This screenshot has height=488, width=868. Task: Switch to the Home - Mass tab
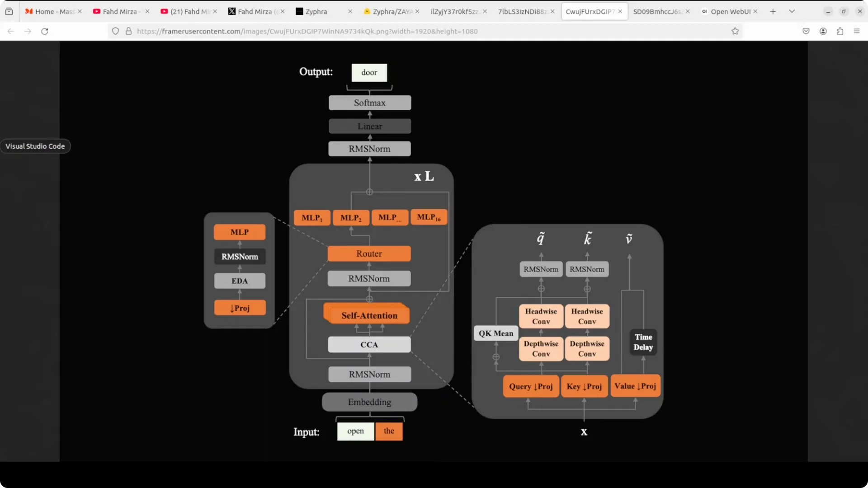pyautogui.click(x=53, y=11)
